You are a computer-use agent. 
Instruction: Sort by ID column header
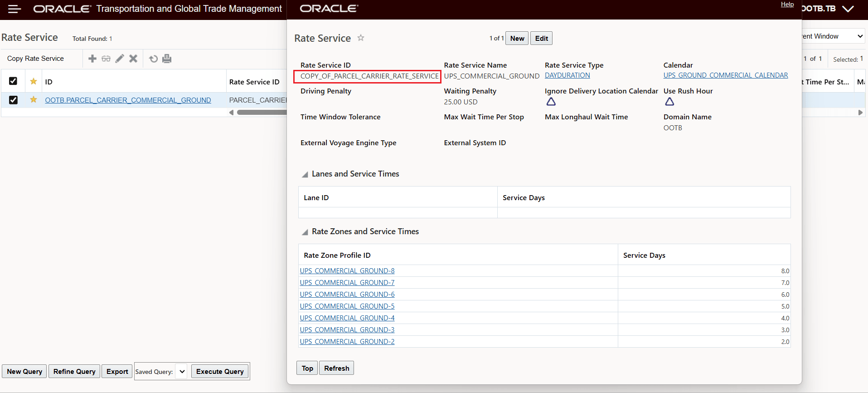pos(49,82)
